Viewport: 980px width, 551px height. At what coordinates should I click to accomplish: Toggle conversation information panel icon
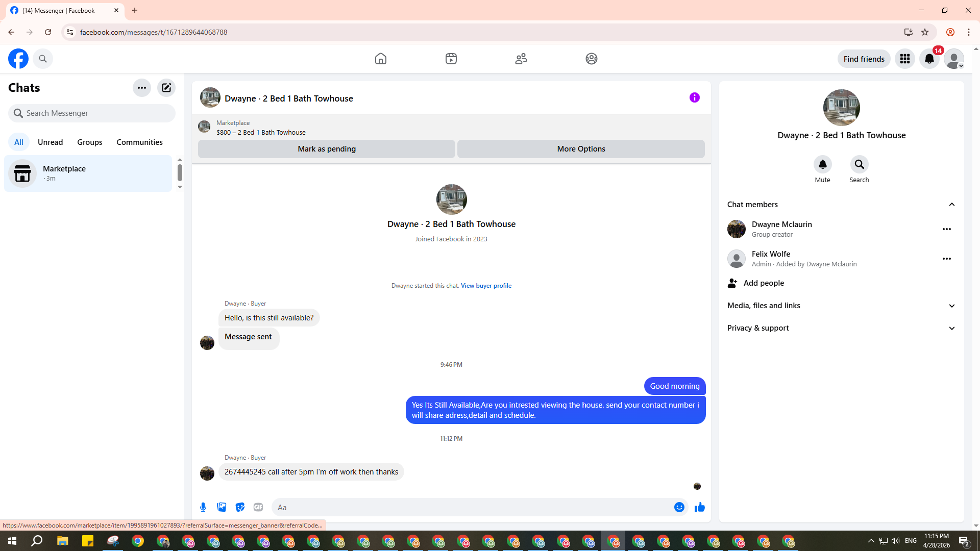coord(694,97)
